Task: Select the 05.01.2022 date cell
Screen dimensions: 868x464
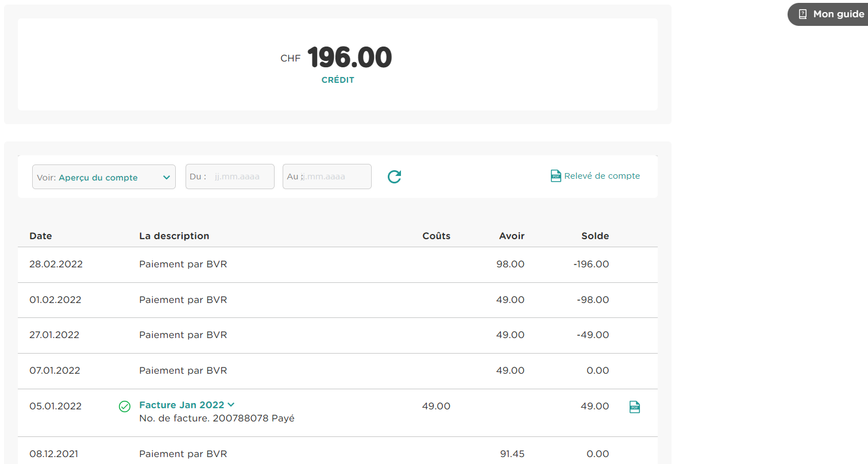Action: 55,406
